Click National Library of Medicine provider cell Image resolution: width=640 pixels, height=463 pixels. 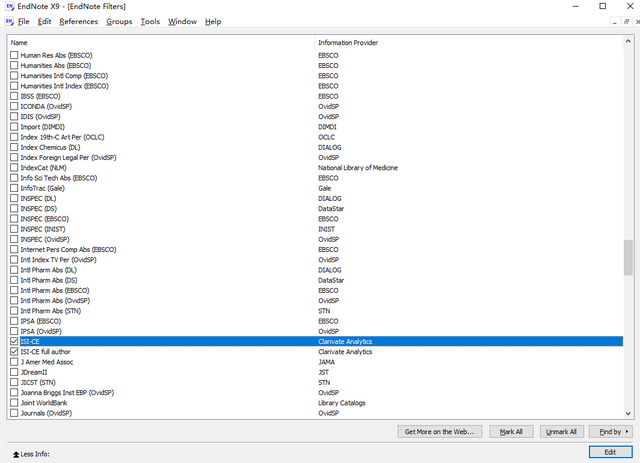358,168
